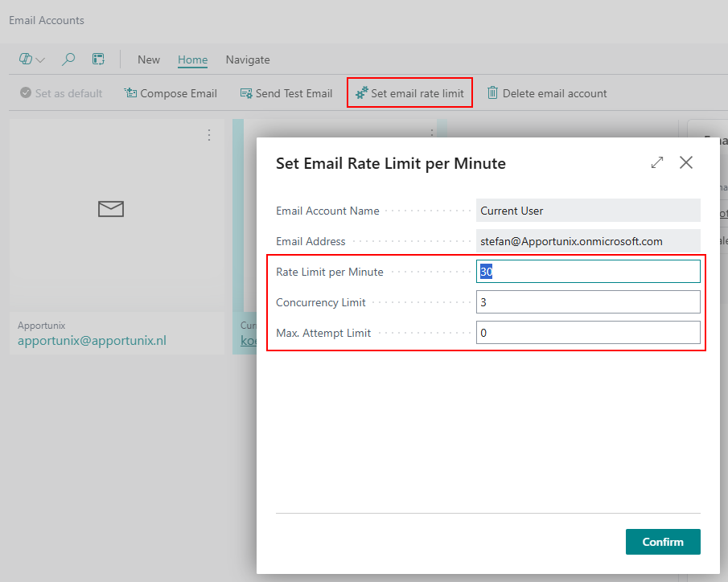The height and width of the screenshot is (582, 728).
Task: Click the Confirm button
Action: click(663, 542)
